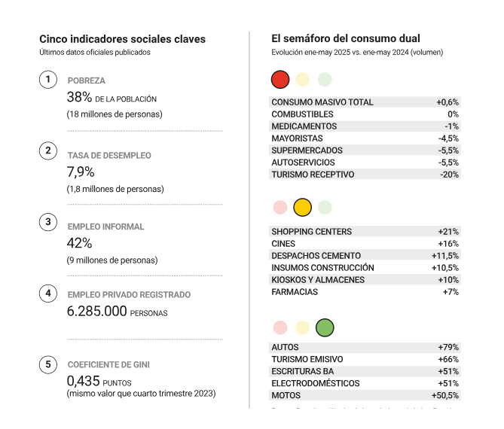The image size is (504, 429).
Task: Click the 38% poverty figure
Action: (x=79, y=97)
